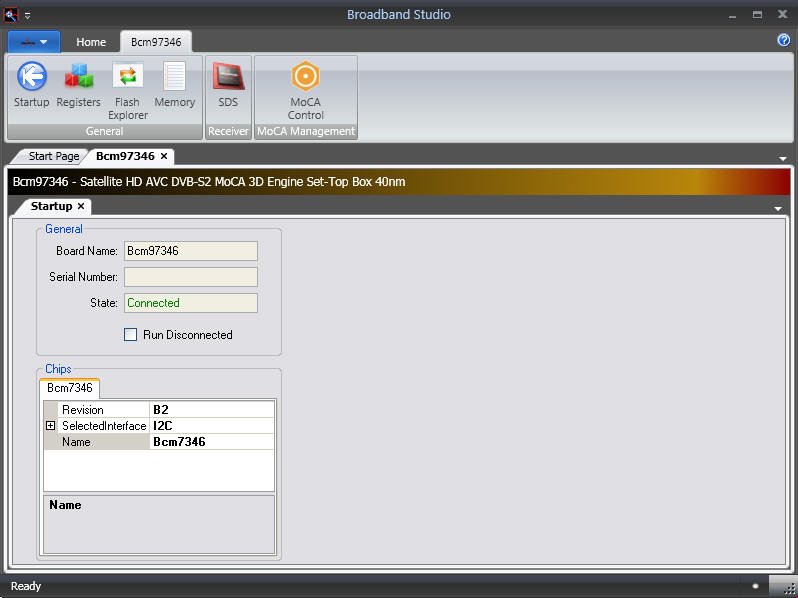Launch the Flash Explorer
This screenshot has height=598, width=798.
(128, 78)
